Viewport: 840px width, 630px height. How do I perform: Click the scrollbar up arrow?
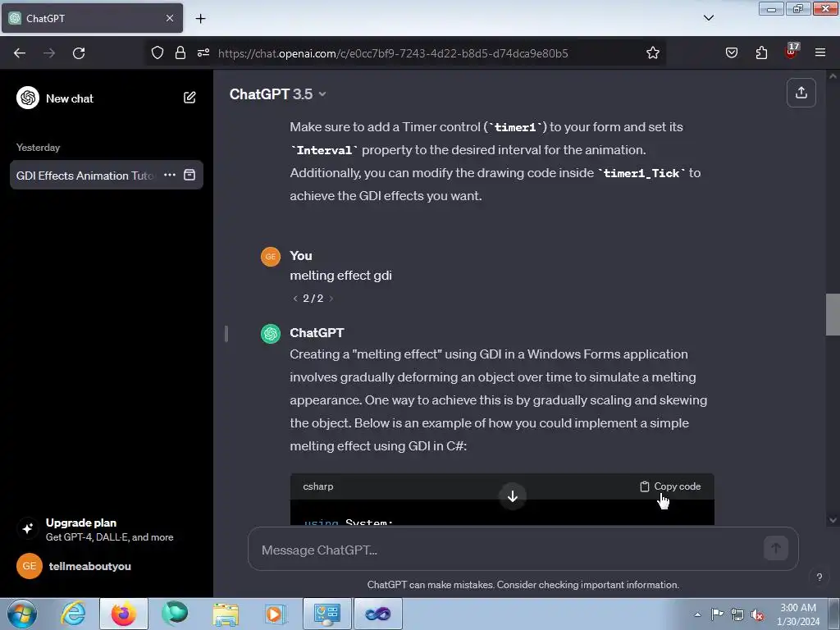833,76
